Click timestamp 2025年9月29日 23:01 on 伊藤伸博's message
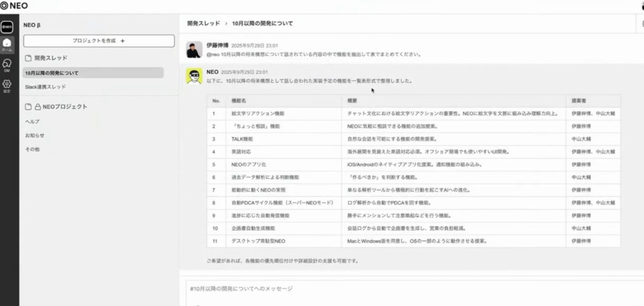The width and height of the screenshot is (644, 306). click(x=254, y=46)
